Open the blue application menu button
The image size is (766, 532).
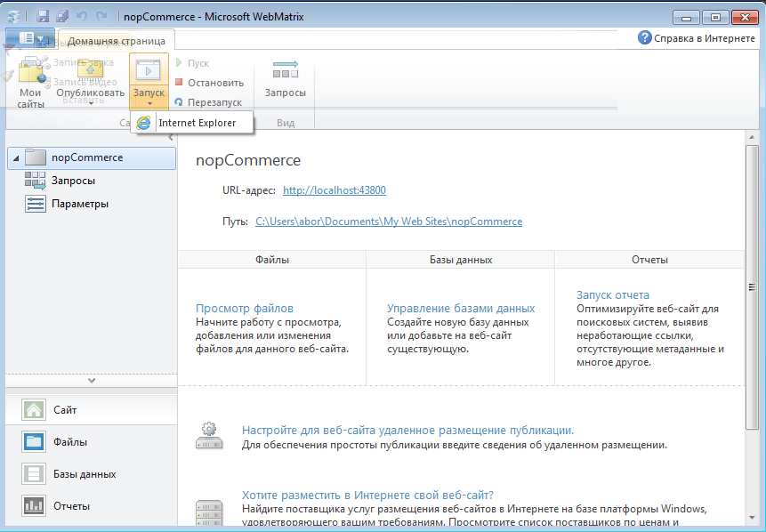pyautogui.click(x=30, y=38)
